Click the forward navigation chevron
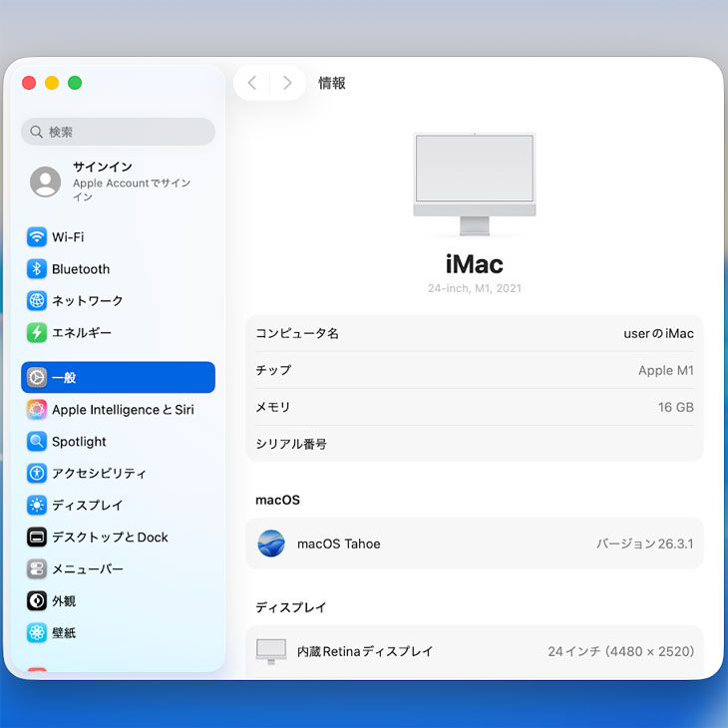 point(287,83)
